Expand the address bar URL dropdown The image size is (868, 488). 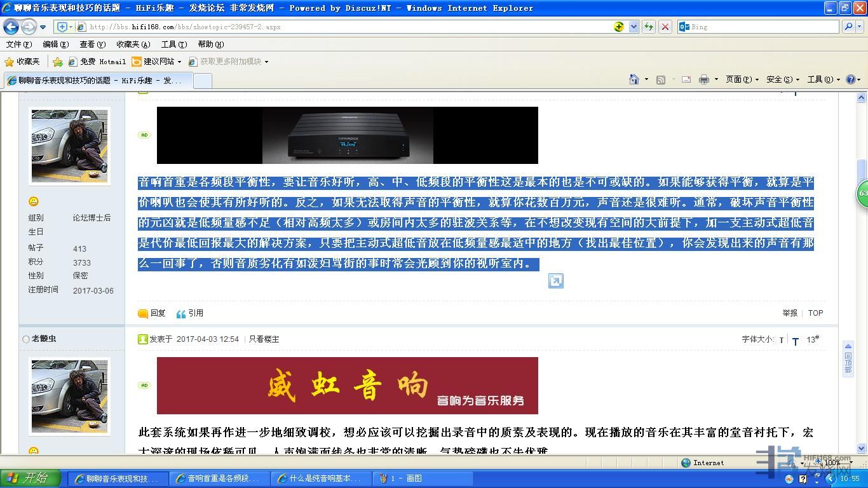click(x=634, y=27)
